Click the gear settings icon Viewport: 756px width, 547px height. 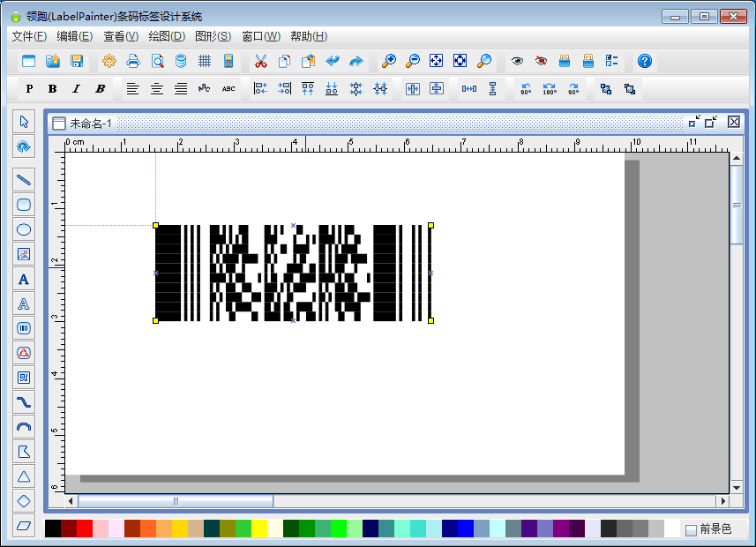pyautogui.click(x=109, y=61)
